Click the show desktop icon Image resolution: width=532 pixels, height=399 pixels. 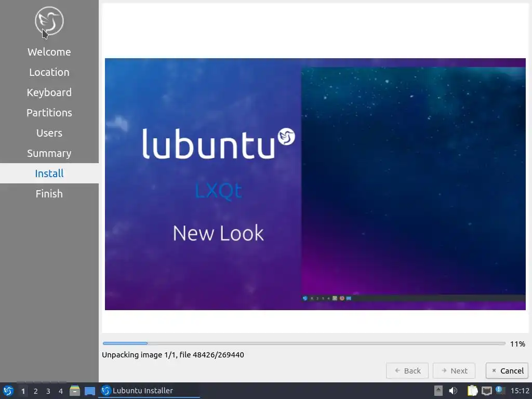89,391
